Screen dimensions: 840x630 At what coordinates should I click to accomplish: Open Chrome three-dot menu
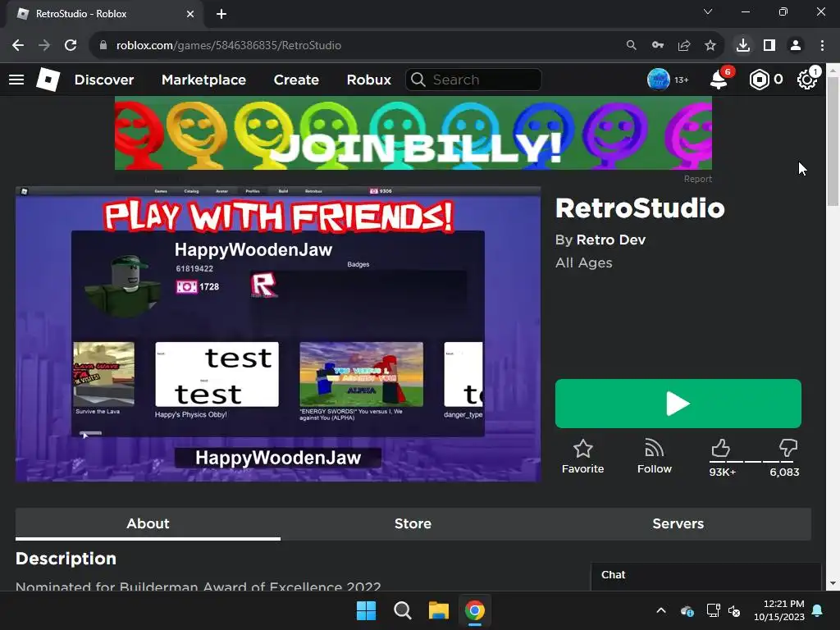(x=822, y=46)
